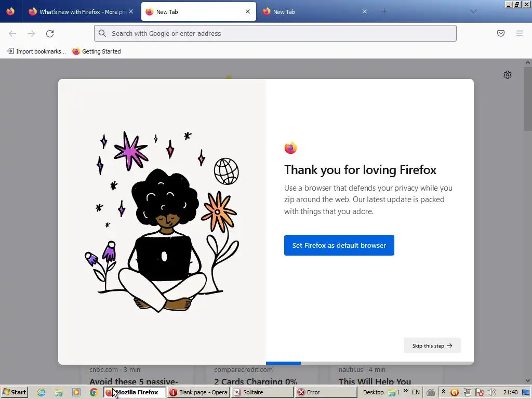
Task: Click scrollbar up arrow
Action: [x=528, y=63]
